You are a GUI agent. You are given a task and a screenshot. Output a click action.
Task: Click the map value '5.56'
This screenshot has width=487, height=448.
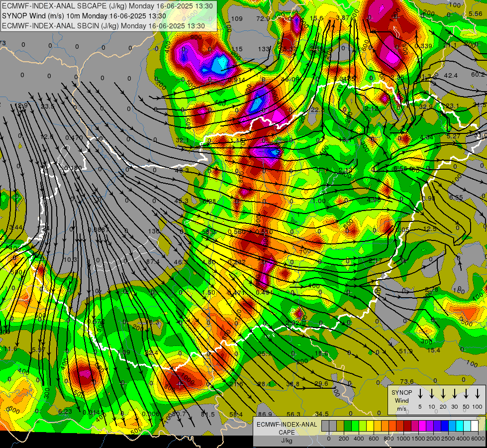coord(476,13)
